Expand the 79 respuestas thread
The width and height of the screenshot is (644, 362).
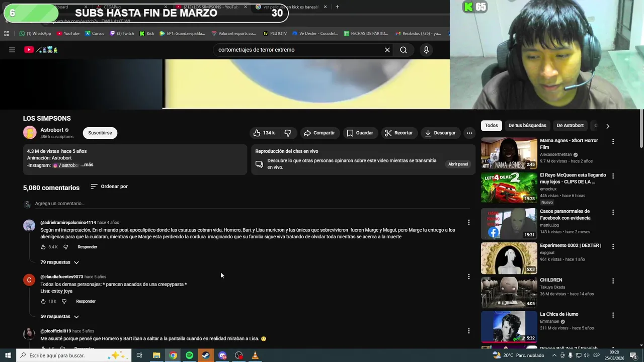point(60,262)
